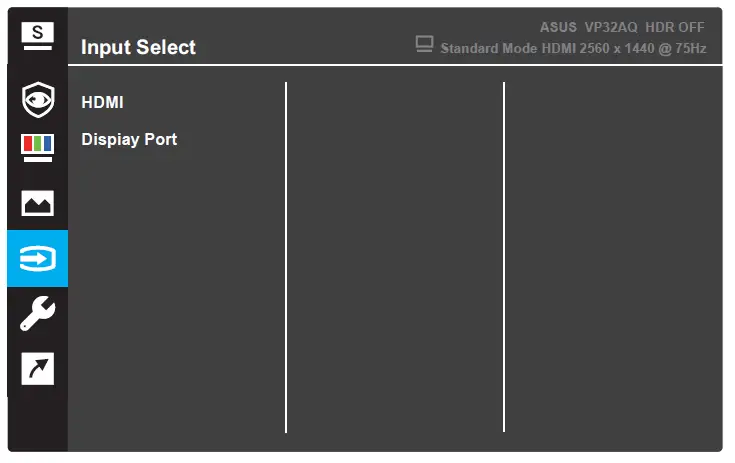The height and width of the screenshot is (463, 735).
Task: Click the "Input Select" heading
Action: pos(138,47)
